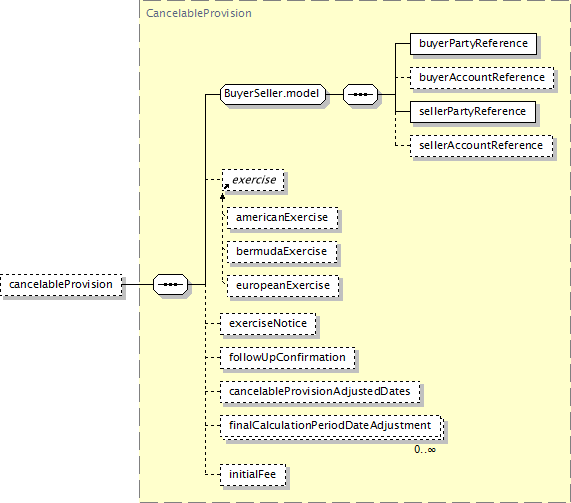Click the sequence compositor after BuyerSeller.model

[361, 94]
